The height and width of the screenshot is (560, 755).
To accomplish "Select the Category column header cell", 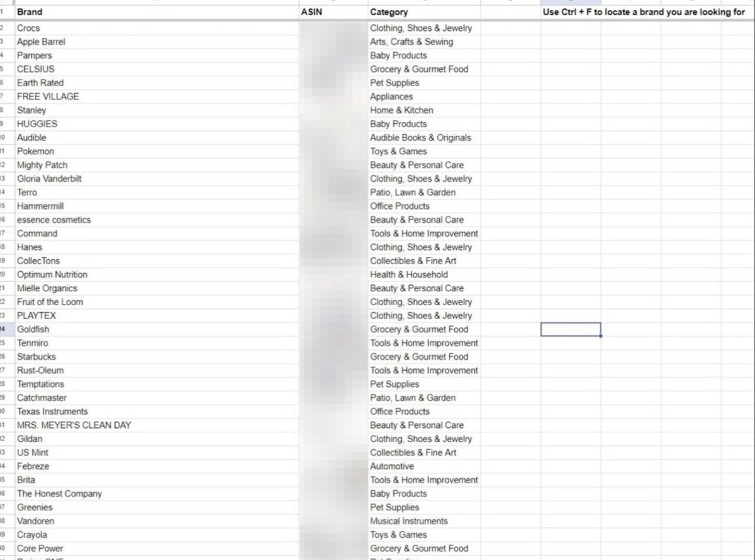I will pos(424,12).
